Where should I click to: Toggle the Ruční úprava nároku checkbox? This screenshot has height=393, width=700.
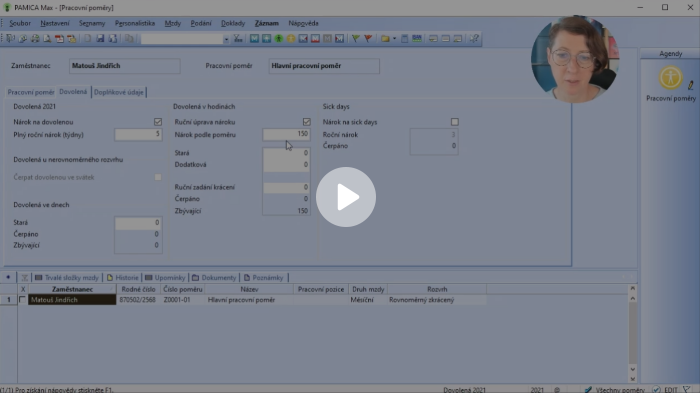click(x=306, y=121)
